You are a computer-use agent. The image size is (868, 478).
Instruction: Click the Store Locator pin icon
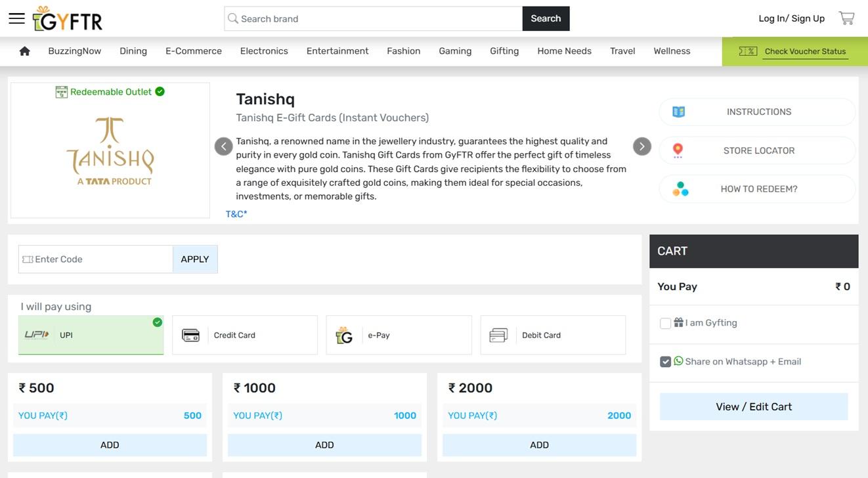pyautogui.click(x=678, y=150)
